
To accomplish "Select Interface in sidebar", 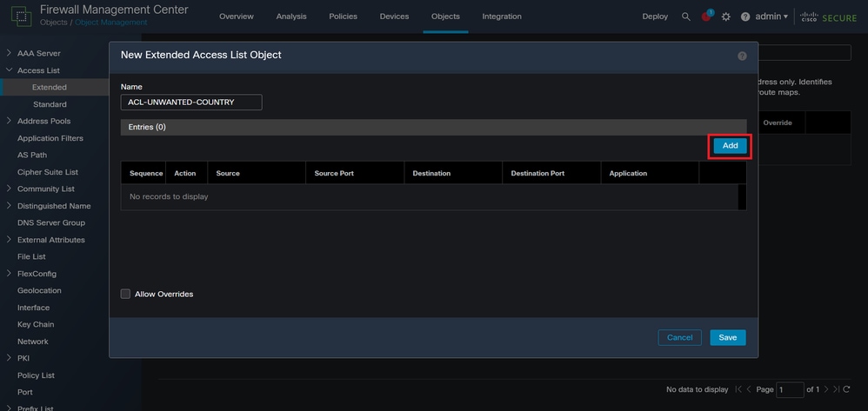I will pos(33,308).
